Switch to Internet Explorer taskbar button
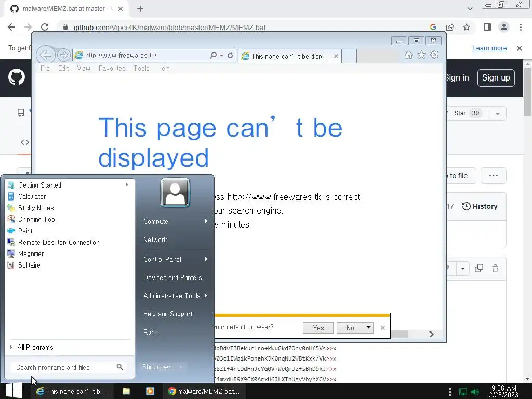532x399 pixels. [x=71, y=391]
